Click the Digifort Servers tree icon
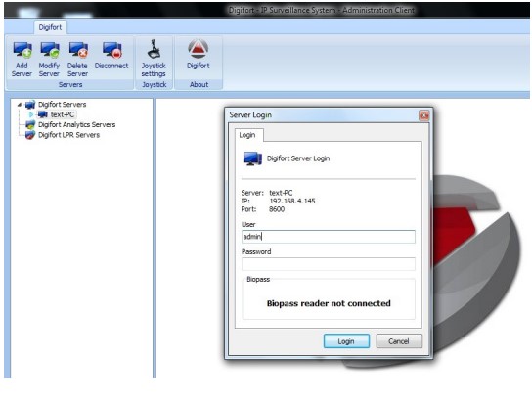Screen dimensions: 532x405 (30, 105)
